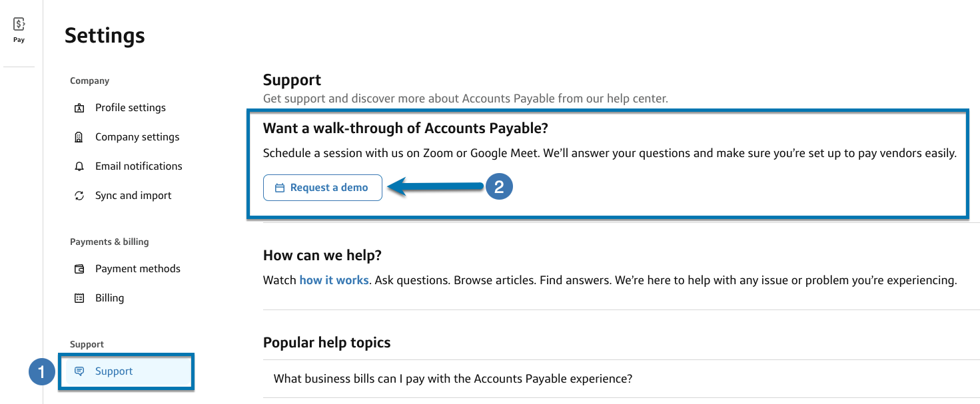The width and height of the screenshot is (980, 404).
Task: Click the Settings page heading
Action: click(x=104, y=35)
